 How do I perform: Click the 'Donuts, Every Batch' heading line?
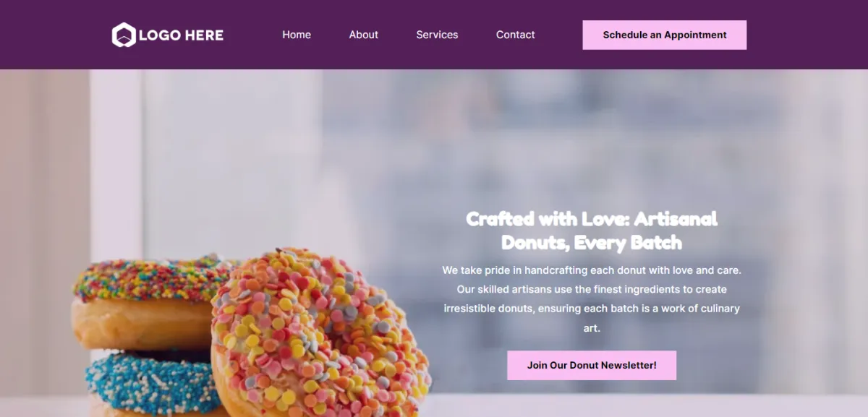click(x=592, y=242)
